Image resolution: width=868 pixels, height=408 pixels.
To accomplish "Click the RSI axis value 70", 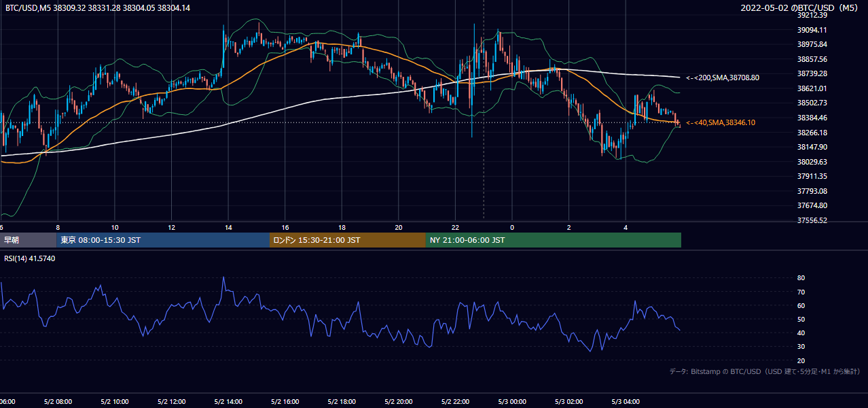I will pos(801,292).
